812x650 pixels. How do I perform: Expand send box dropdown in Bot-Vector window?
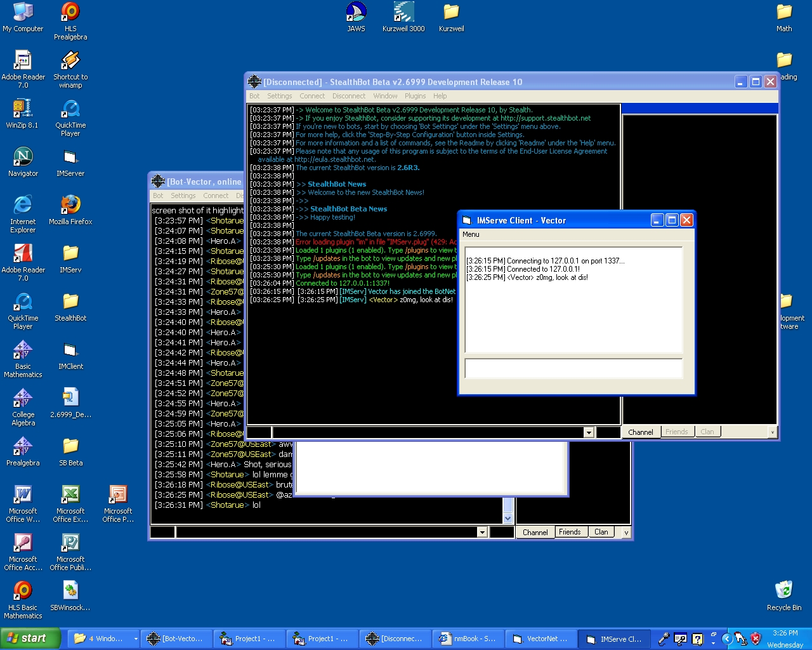482,532
